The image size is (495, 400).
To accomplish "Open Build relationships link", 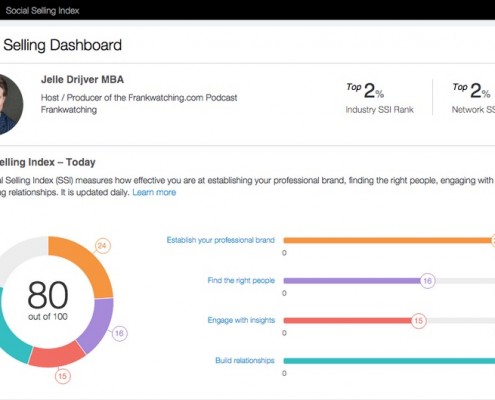I will (245, 360).
